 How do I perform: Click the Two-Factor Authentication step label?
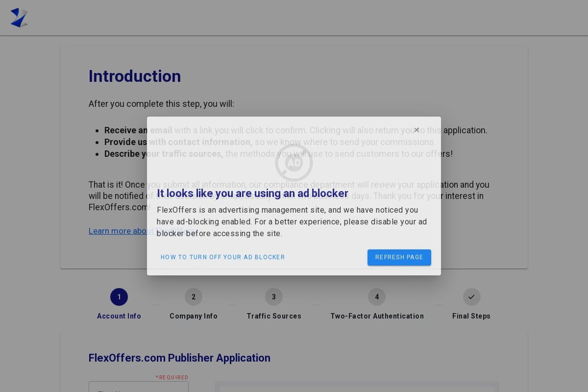coord(377,316)
